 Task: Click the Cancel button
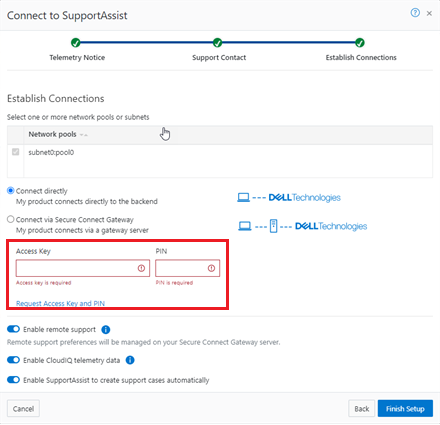pos(23,409)
